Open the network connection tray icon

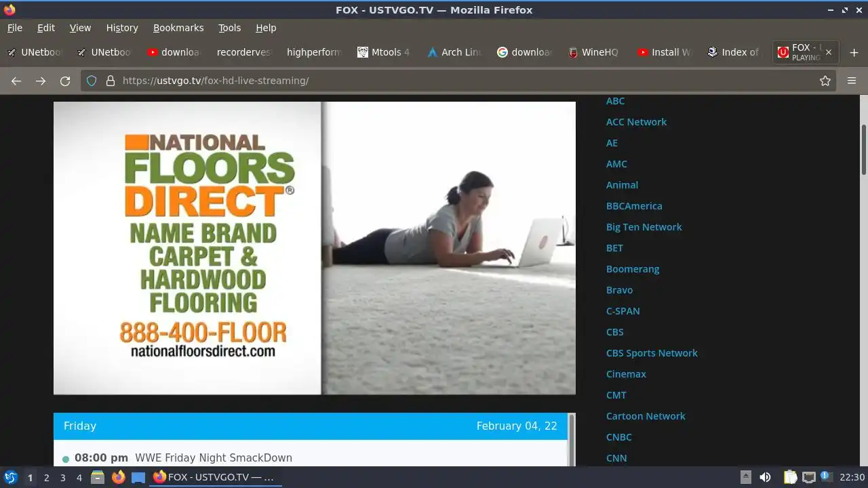(x=808, y=477)
